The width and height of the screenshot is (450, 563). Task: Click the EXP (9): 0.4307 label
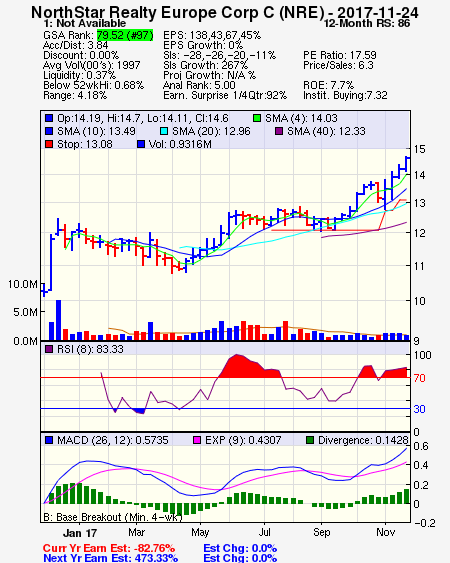point(243,440)
